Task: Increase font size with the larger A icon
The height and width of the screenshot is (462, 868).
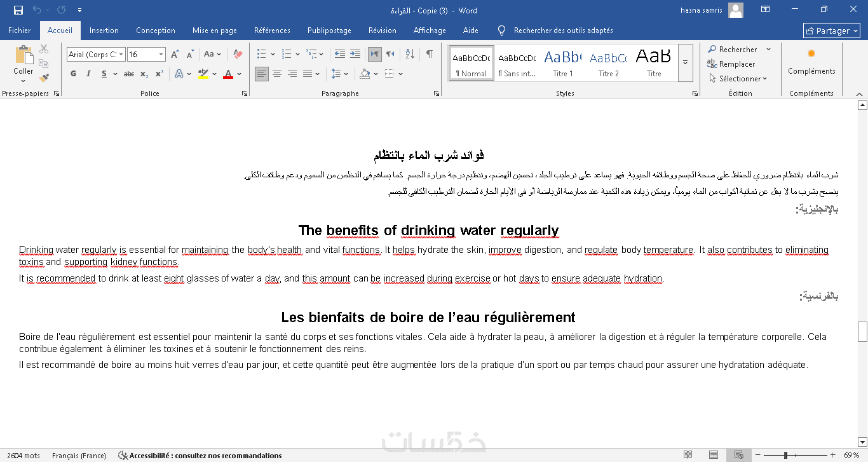Action: point(175,55)
